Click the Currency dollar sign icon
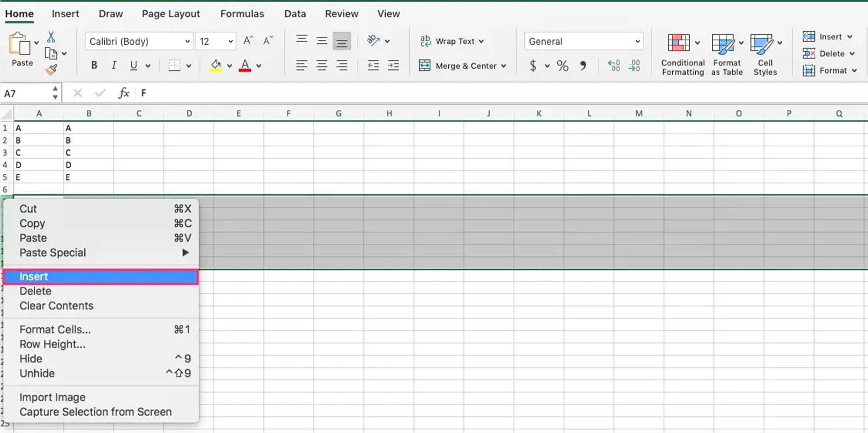868x433 pixels. 533,66
